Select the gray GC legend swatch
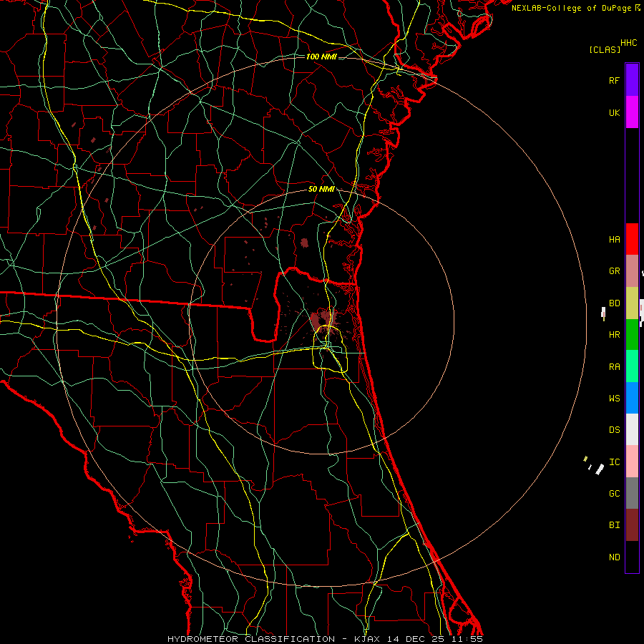644x644 pixels. [632, 493]
